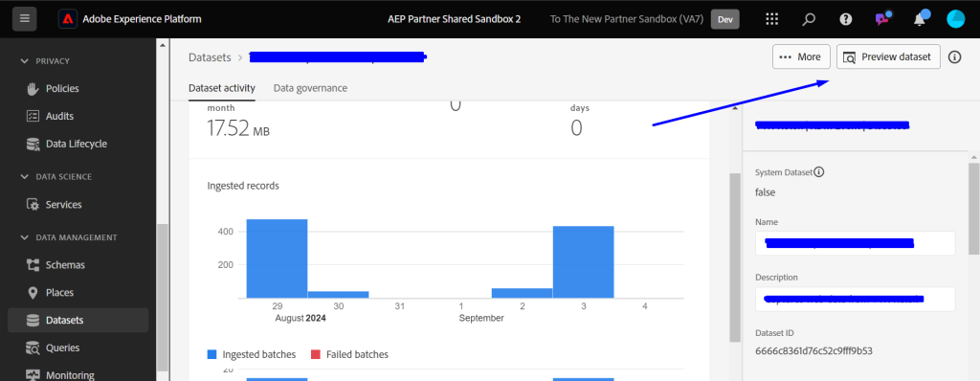Screen dimensions: 980x381
Task: Click System Dataset info tooltip icon
Action: (x=819, y=172)
